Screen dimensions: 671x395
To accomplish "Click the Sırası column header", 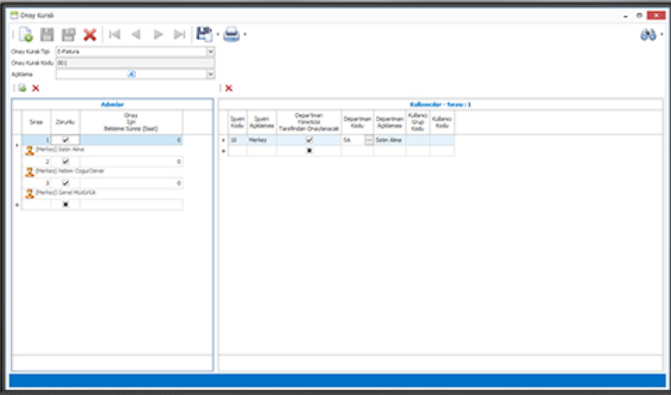I will 36,122.
